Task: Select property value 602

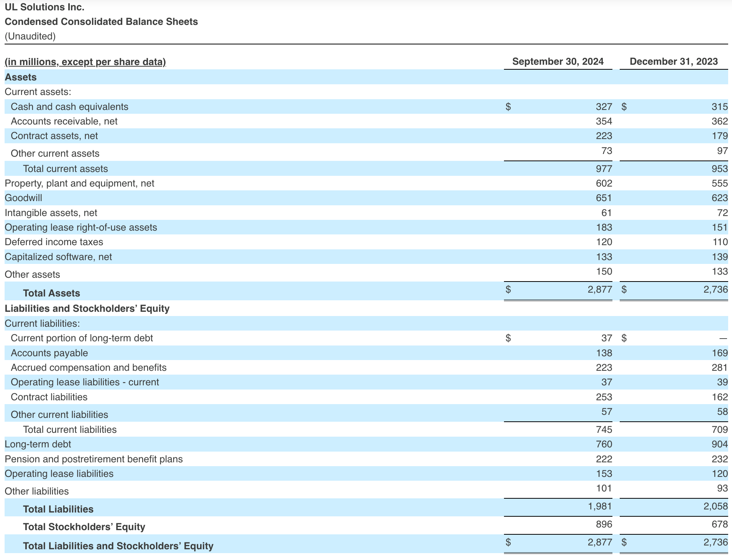Action: click(604, 183)
